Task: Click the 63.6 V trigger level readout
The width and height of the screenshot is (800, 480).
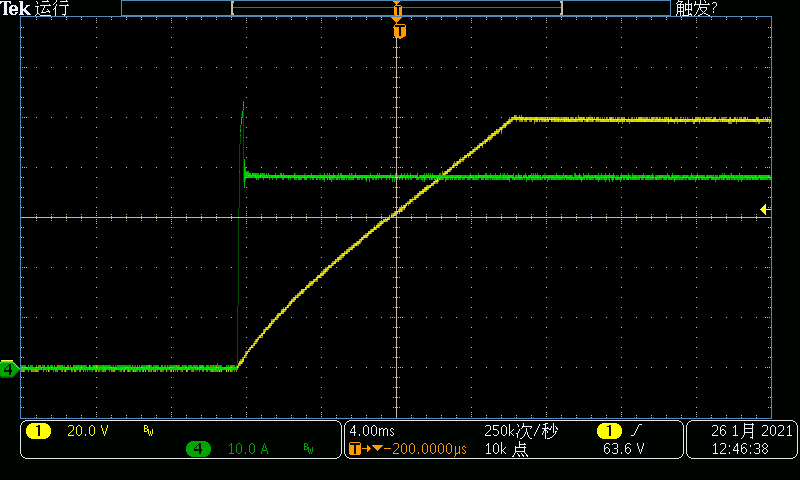Action: [x=623, y=449]
